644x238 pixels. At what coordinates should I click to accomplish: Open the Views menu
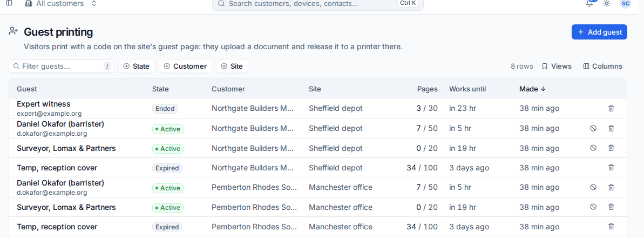coord(557,67)
